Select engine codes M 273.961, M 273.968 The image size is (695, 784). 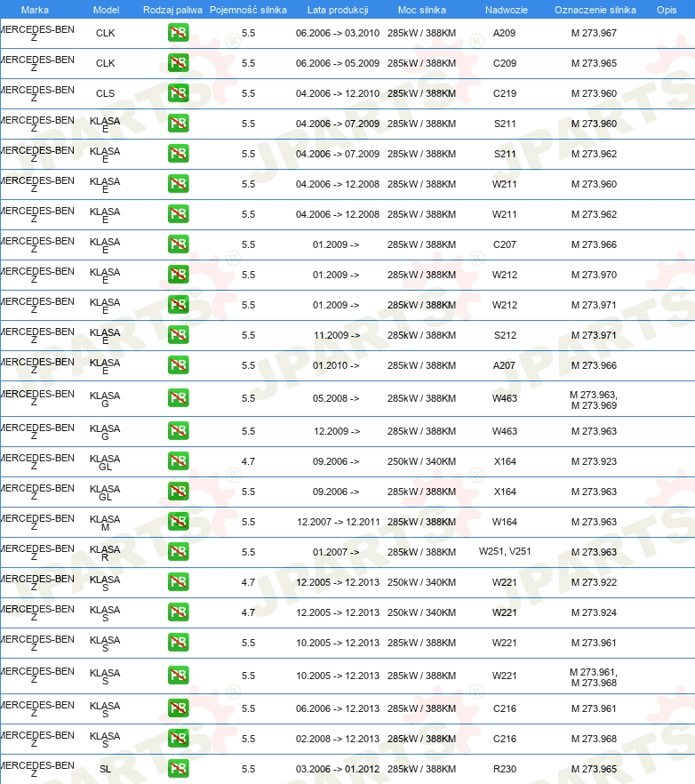click(x=594, y=677)
